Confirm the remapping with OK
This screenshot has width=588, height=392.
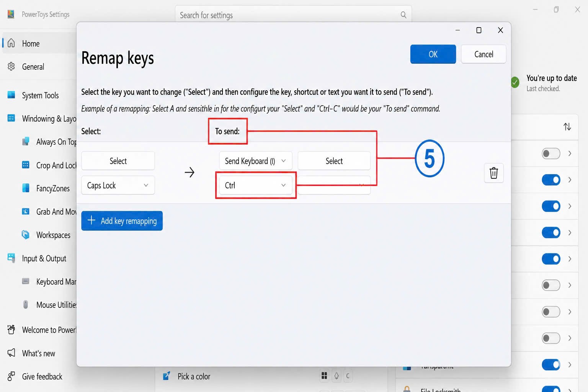click(x=433, y=54)
